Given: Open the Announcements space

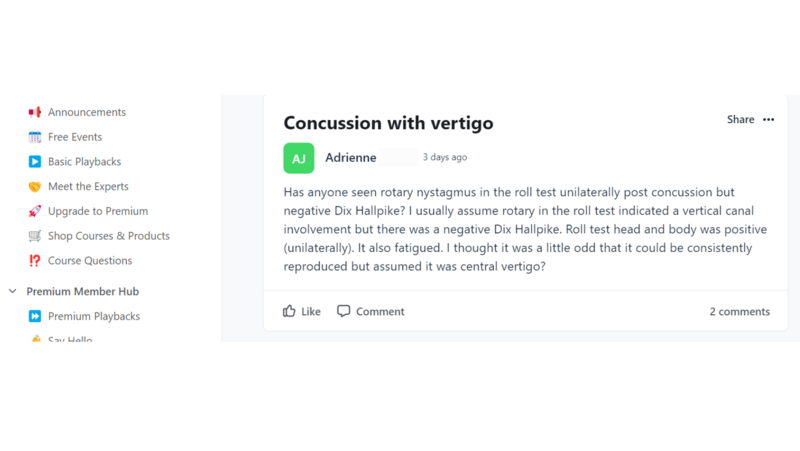Looking at the screenshot, I should click(87, 112).
